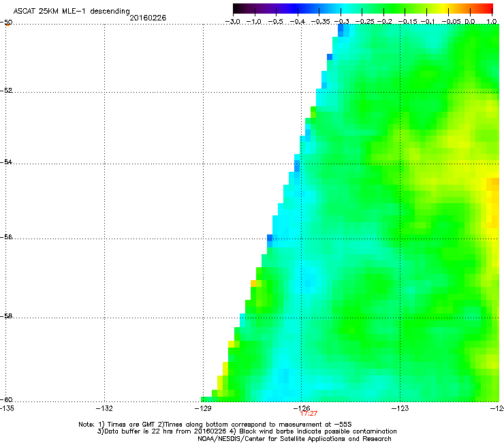Click the color bar label -0.2

tap(384, 22)
